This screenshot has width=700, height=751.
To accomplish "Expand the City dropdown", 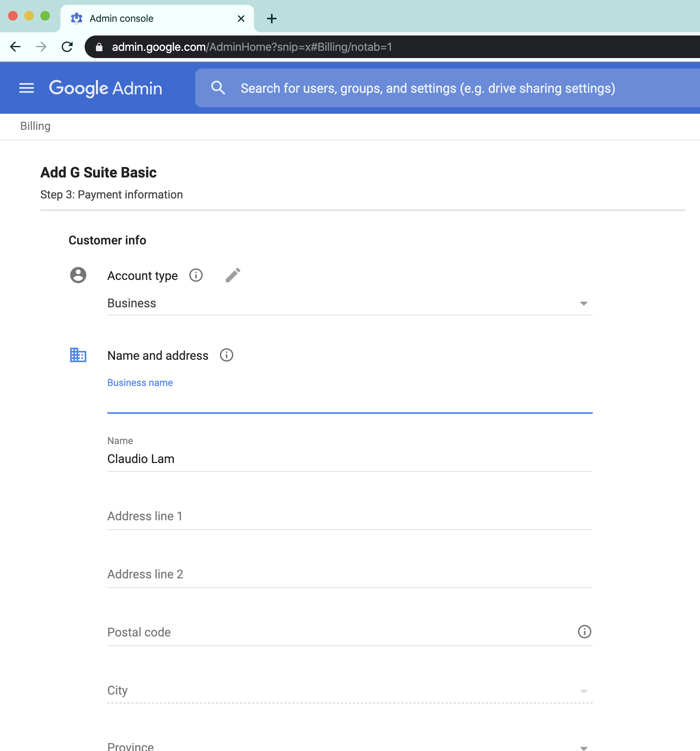I will click(350, 691).
